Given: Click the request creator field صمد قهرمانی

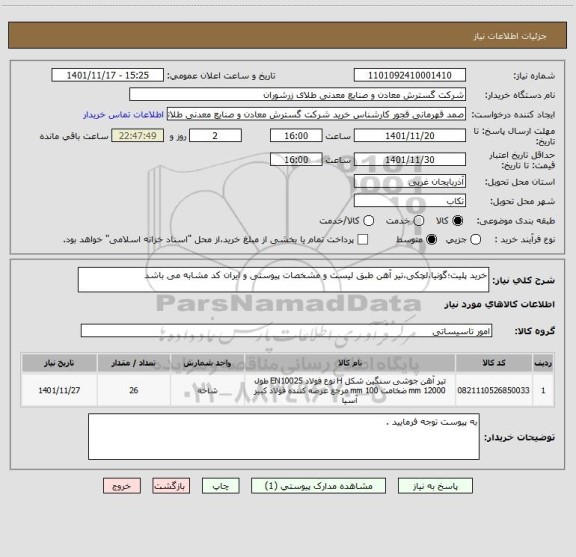Looking at the screenshot, I should (x=316, y=114).
